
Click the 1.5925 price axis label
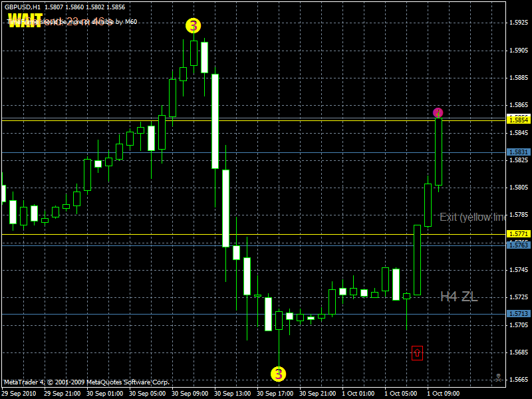click(x=519, y=23)
